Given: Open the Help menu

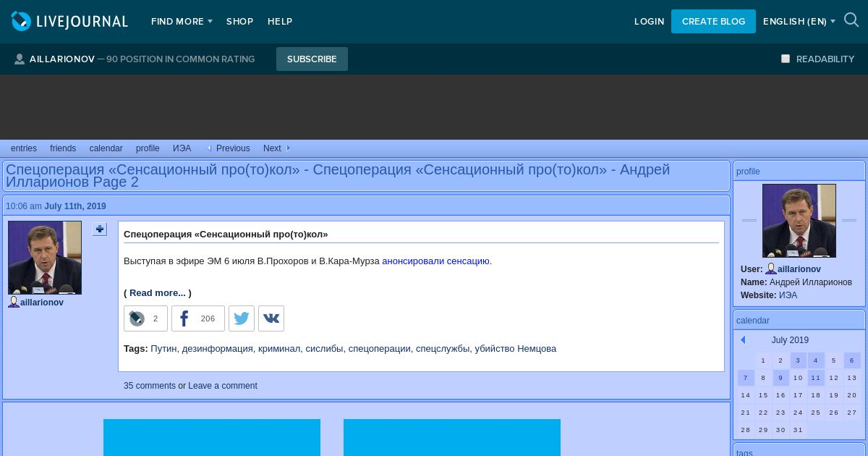Looking at the screenshot, I should [280, 22].
